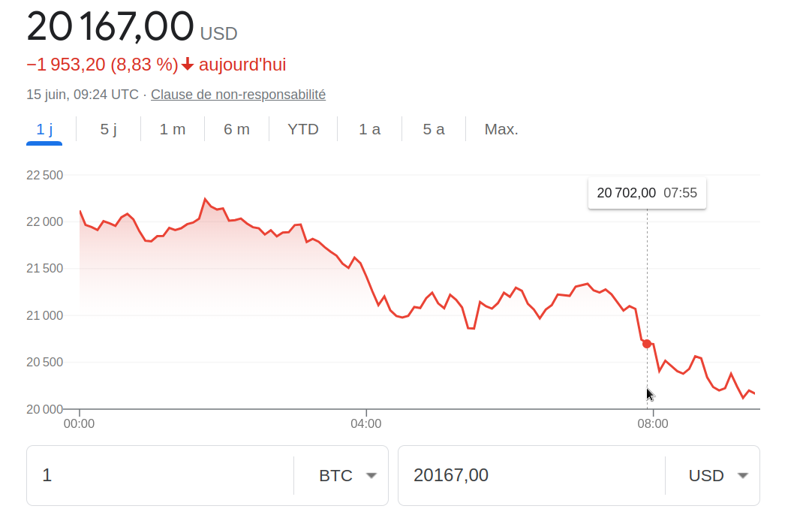Image resolution: width=812 pixels, height=515 pixels.
Task: Click the 20 167,00 USD price heading
Action: point(110,28)
